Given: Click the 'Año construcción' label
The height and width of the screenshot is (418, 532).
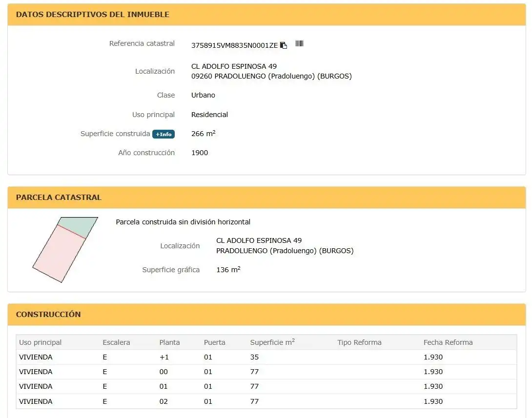Looking at the screenshot, I should point(146,153).
